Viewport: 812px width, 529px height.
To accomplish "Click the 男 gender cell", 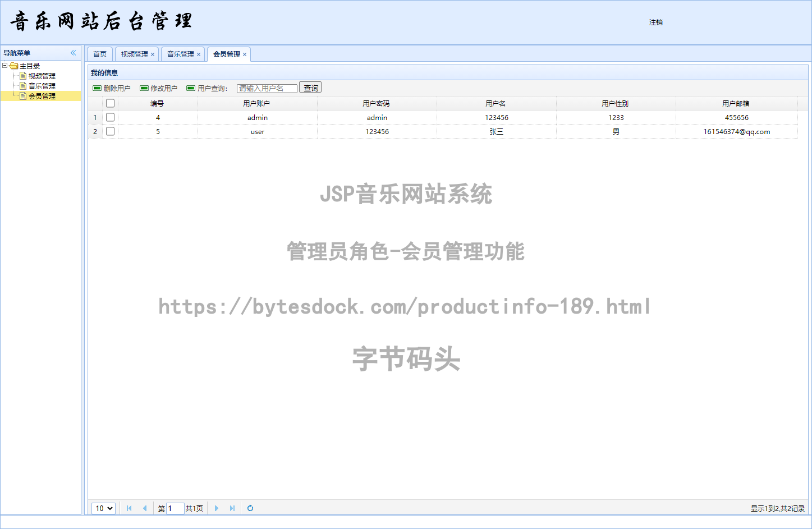I will pyautogui.click(x=616, y=131).
